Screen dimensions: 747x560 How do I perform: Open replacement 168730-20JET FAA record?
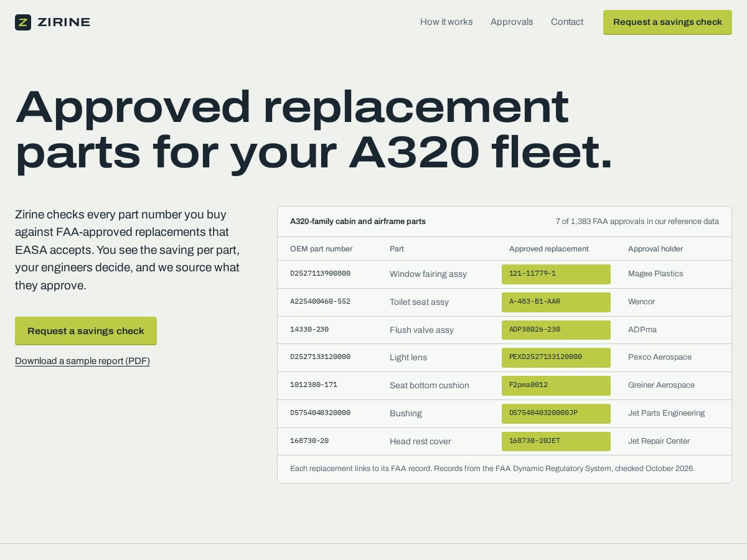556,441
